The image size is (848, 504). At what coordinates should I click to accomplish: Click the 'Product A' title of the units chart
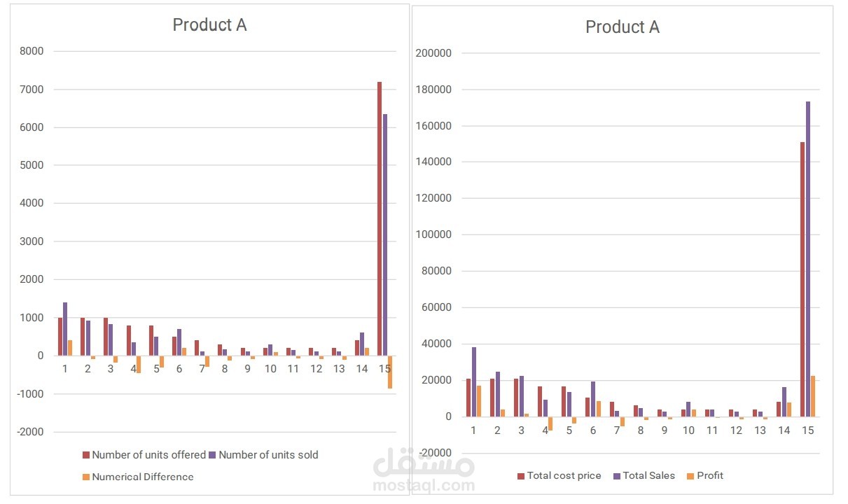(209, 25)
